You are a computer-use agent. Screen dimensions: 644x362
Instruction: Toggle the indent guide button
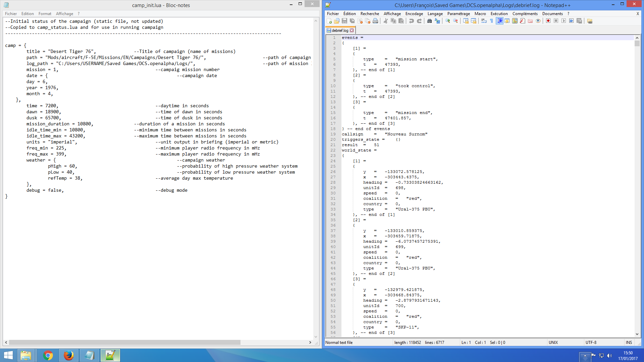(x=499, y=21)
